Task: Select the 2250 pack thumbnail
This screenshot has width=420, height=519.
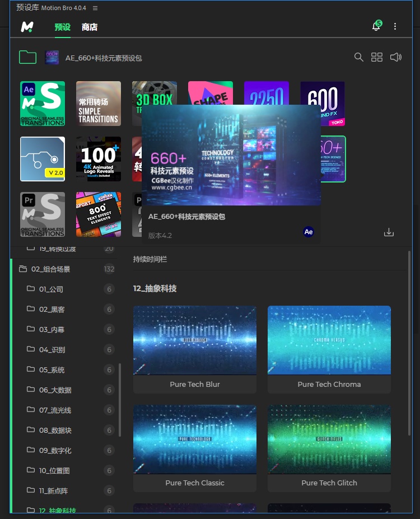Action: tap(267, 93)
